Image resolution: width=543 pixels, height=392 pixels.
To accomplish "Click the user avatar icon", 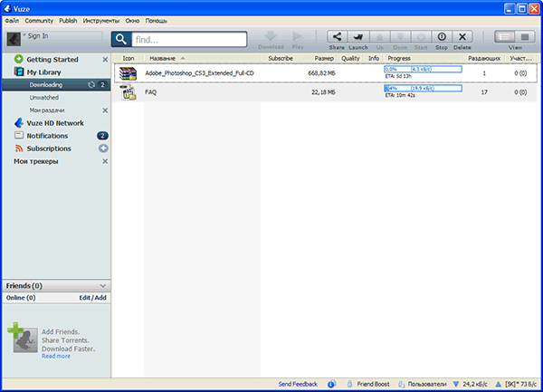I will pyautogui.click(x=14, y=39).
